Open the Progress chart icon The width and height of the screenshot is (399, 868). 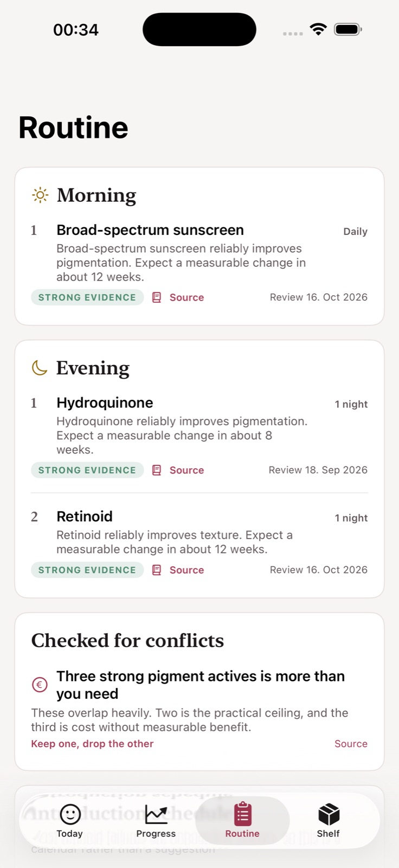coord(156,814)
